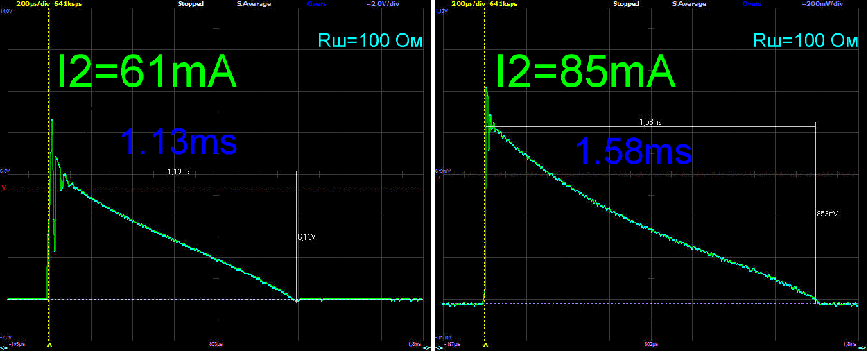Click the yellow trigger position marker in left scope
The image size is (868, 351).
(x=49, y=344)
